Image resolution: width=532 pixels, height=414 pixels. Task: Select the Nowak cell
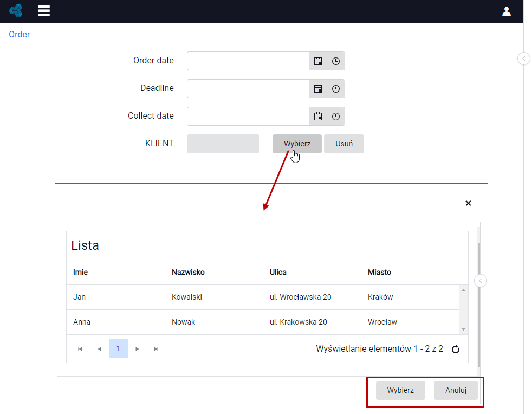click(x=214, y=322)
